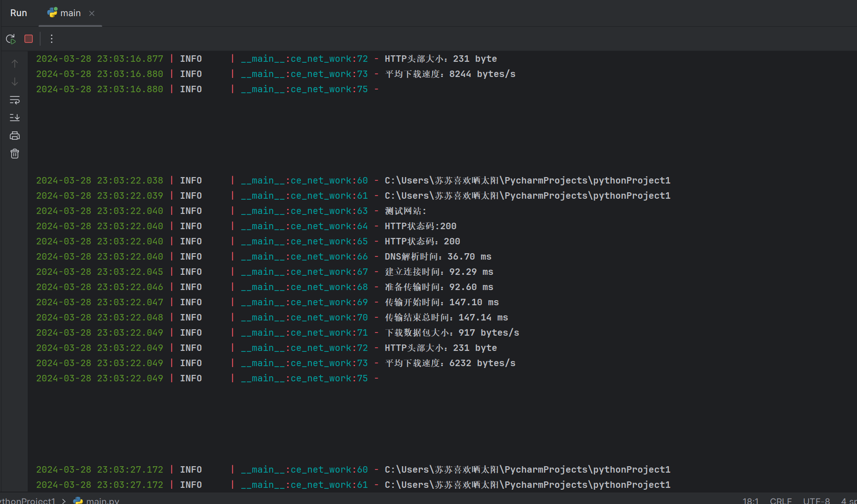Click log line 平均下载速度: 8244 bytes/s
This screenshot has width=857, height=504.
(x=276, y=74)
